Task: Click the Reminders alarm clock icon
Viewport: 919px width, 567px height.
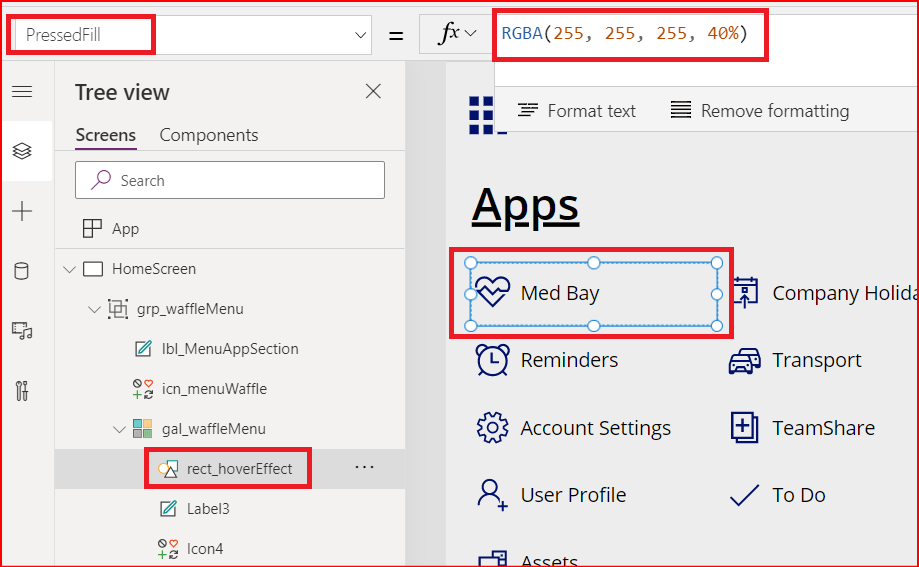Action: click(492, 360)
